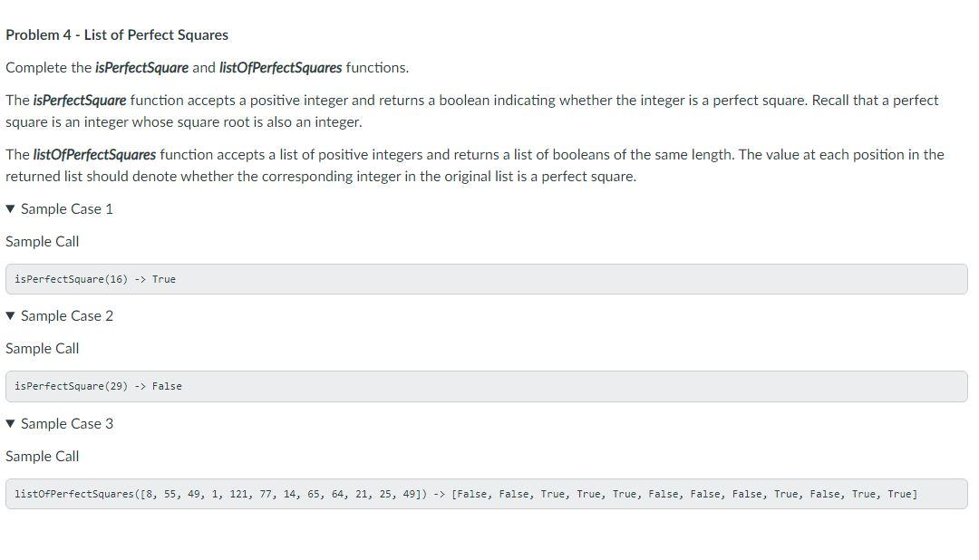Viewport: 979px width, 560px height.
Task: Click the 'Sample Case 2' summary label
Action: [x=67, y=316]
